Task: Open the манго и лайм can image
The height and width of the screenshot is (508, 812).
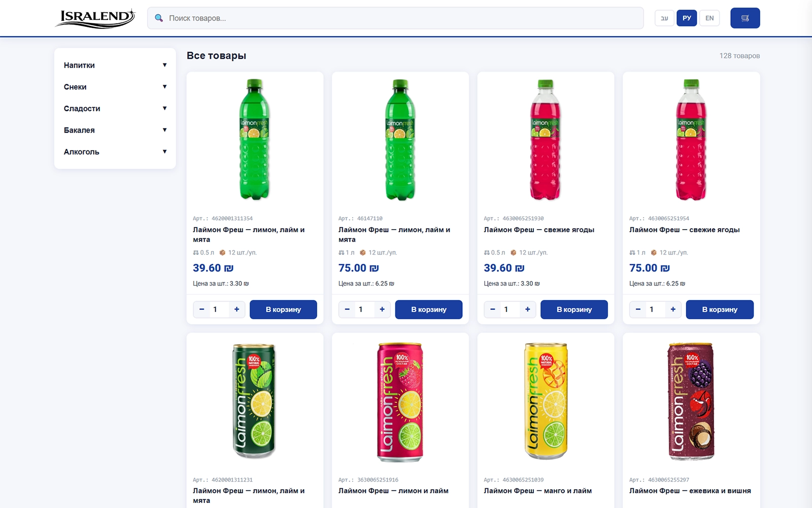Action: pyautogui.click(x=546, y=401)
